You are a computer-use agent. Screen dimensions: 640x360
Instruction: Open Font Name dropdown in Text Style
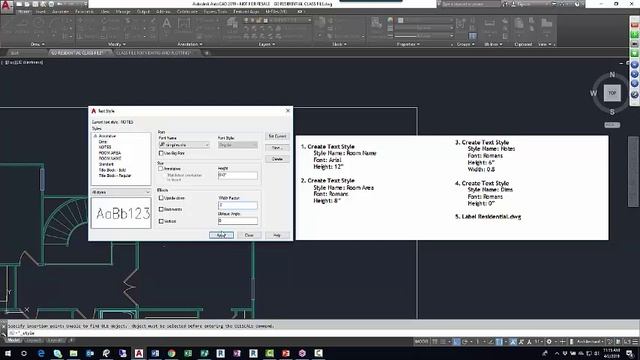pyautogui.click(x=184, y=145)
